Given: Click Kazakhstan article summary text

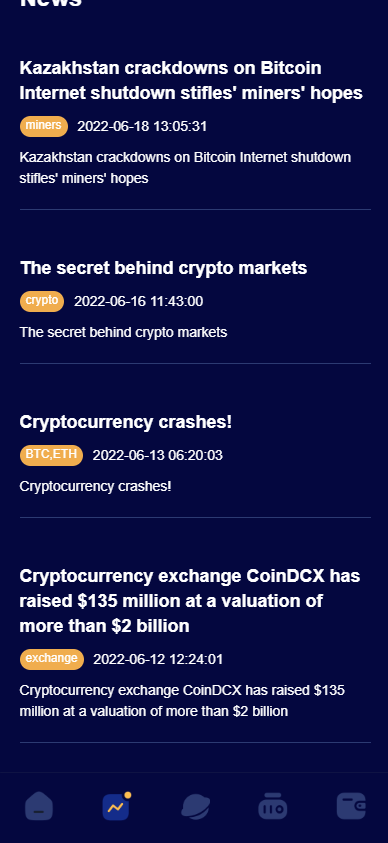Looking at the screenshot, I should coord(185,168).
